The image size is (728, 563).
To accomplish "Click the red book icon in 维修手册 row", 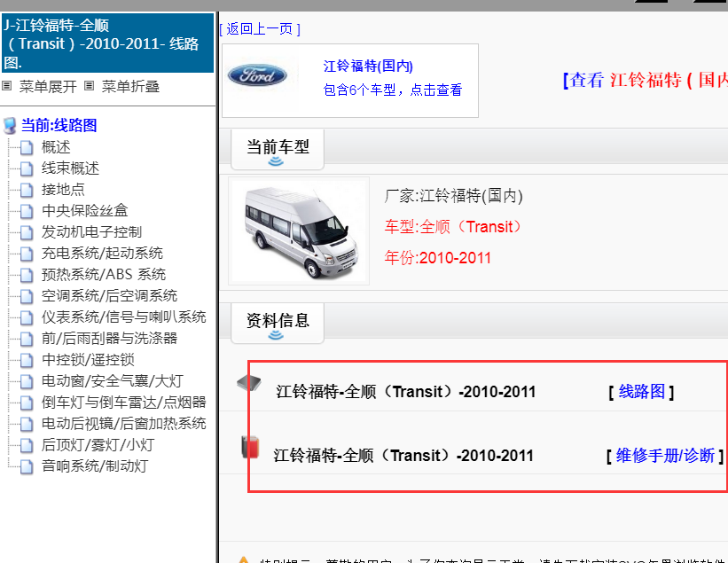I will (x=250, y=447).
